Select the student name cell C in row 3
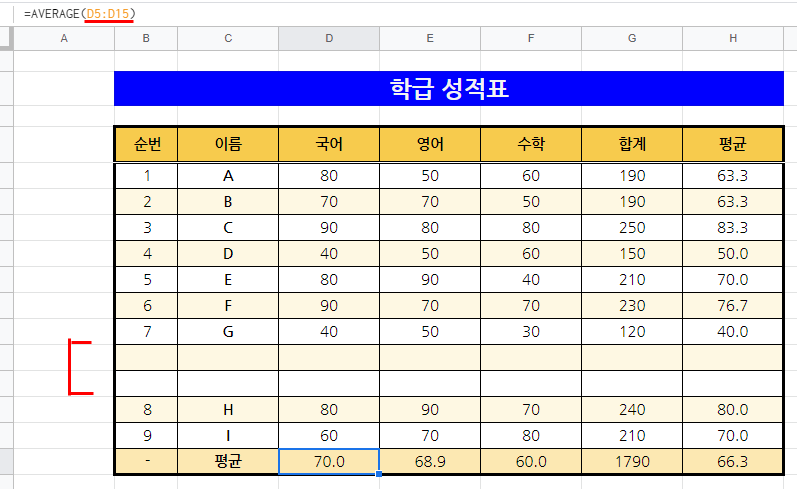The width and height of the screenshot is (797, 489). tap(228, 228)
